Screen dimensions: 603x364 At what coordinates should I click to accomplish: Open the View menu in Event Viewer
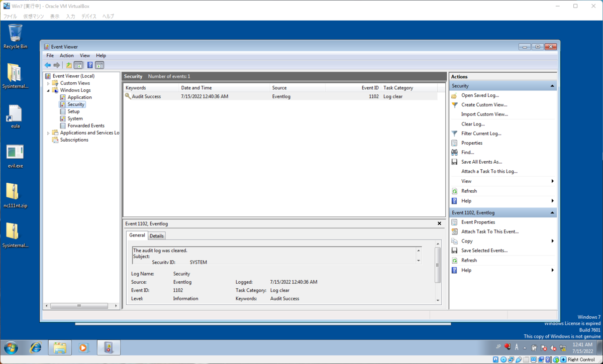85,56
